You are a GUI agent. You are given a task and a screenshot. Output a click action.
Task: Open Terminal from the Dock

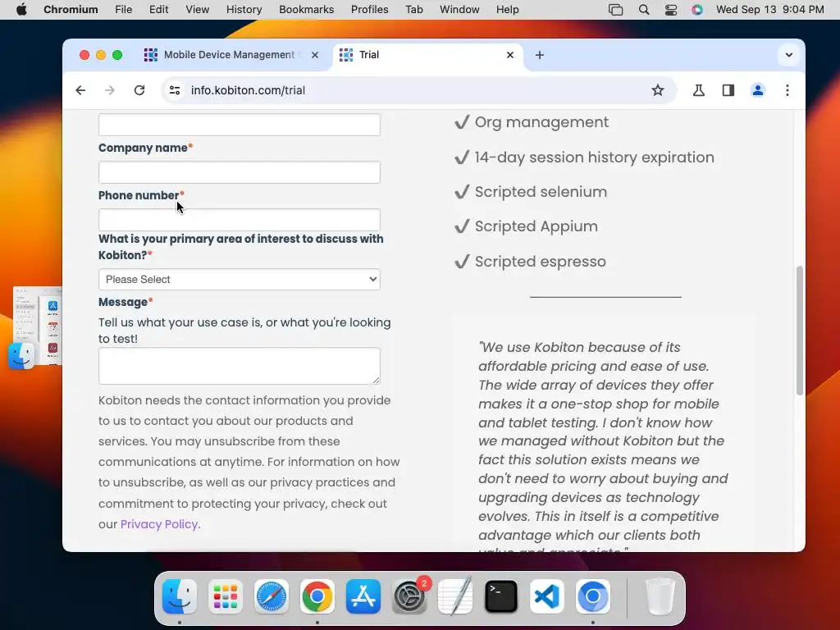[501, 596]
